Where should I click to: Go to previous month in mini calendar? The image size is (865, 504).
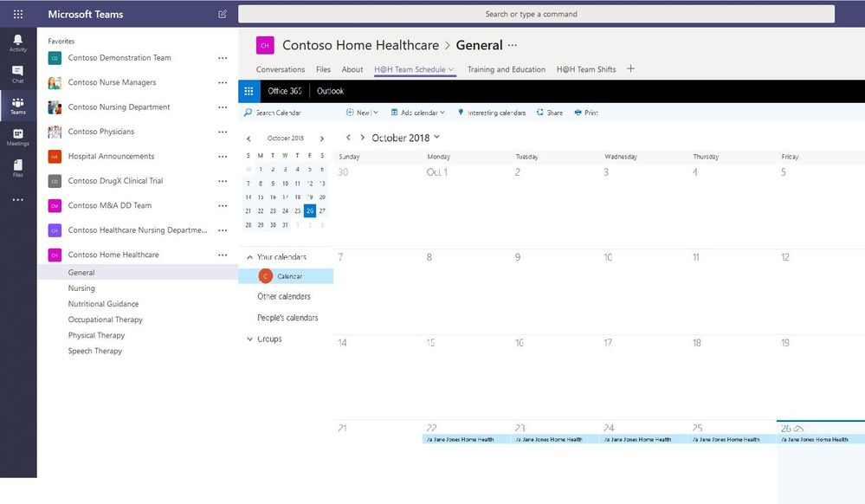[249, 139]
